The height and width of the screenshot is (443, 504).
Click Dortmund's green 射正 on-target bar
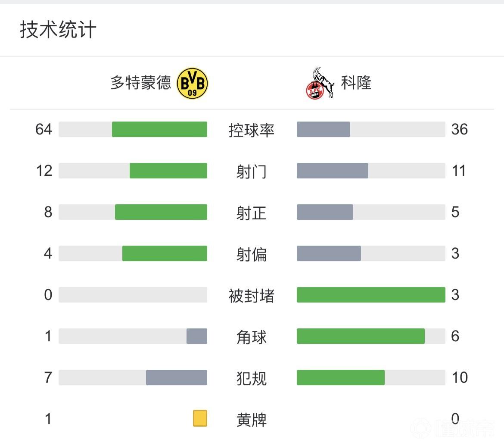[161, 212]
